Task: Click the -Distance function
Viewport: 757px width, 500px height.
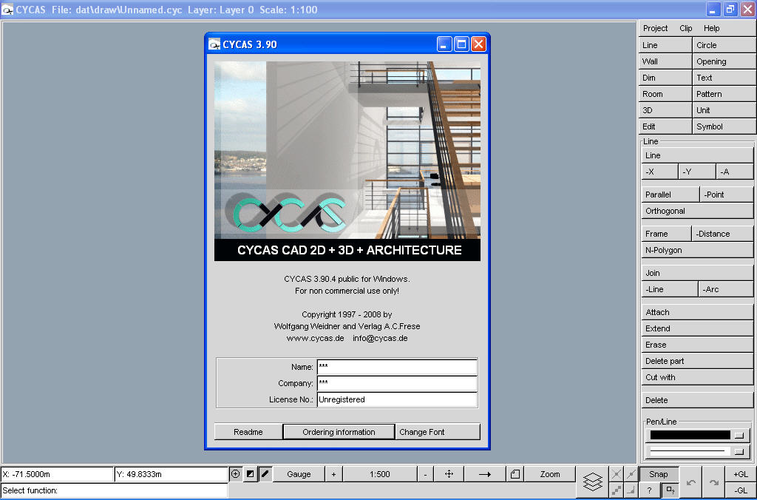Action: 723,234
